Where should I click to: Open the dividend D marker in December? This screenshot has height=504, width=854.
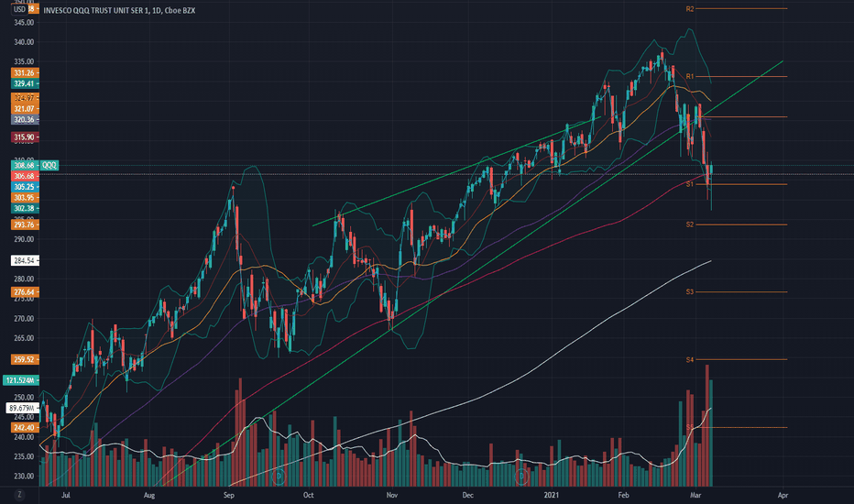point(521,477)
